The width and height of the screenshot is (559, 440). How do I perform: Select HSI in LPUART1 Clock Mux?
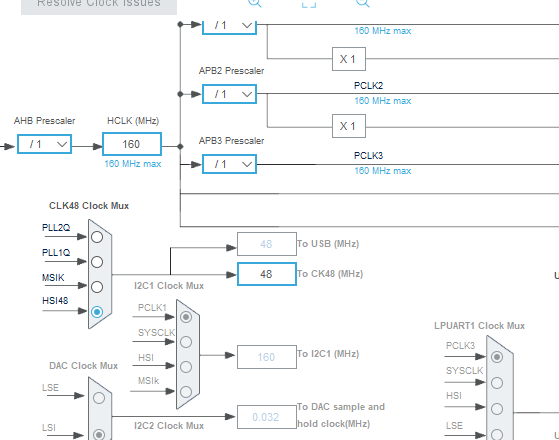(x=497, y=409)
